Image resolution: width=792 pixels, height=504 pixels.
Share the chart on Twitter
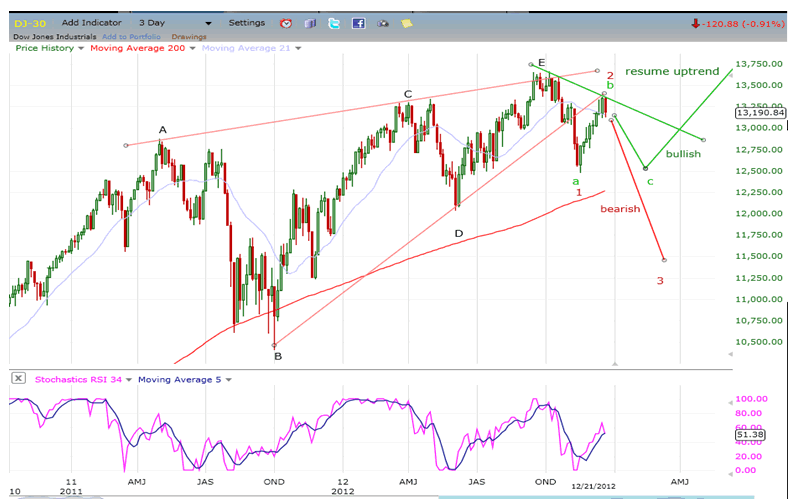334,23
